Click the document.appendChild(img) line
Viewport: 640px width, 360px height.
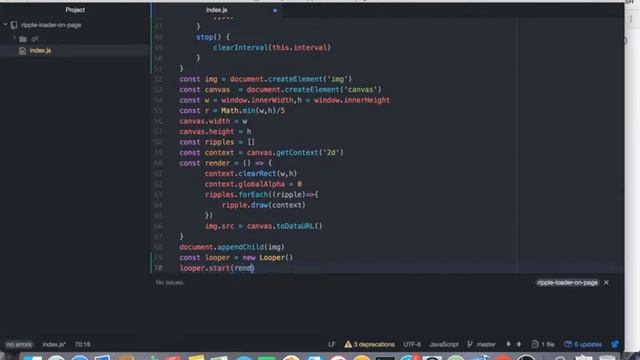point(232,247)
